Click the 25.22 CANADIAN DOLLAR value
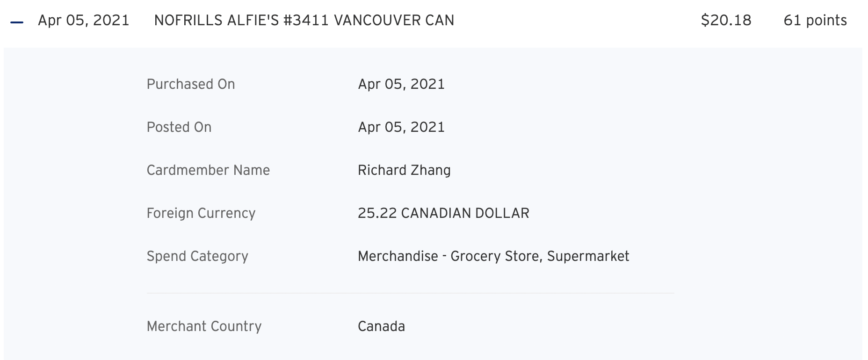 click(x=443, y=213)
